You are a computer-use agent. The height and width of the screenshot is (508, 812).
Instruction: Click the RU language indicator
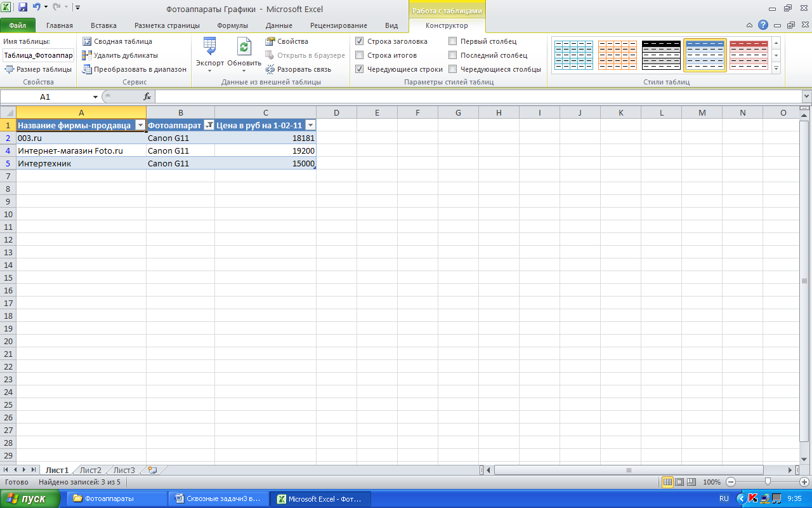724,498
